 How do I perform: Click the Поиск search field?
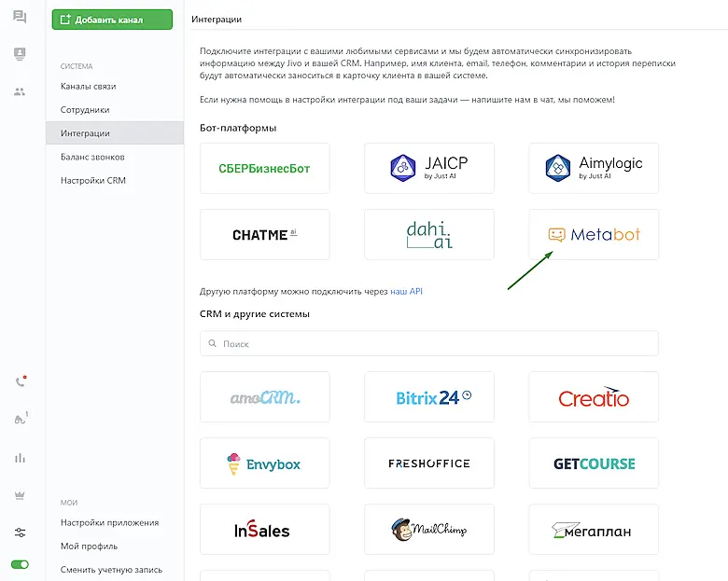pos(429,344)
